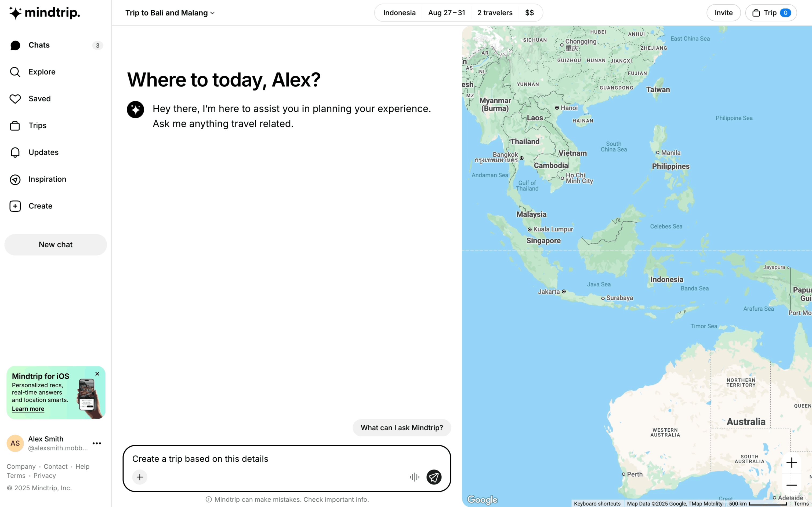The image size is (812, 507).
Task: Open the $$ budget selector
Action: point(529,13)
